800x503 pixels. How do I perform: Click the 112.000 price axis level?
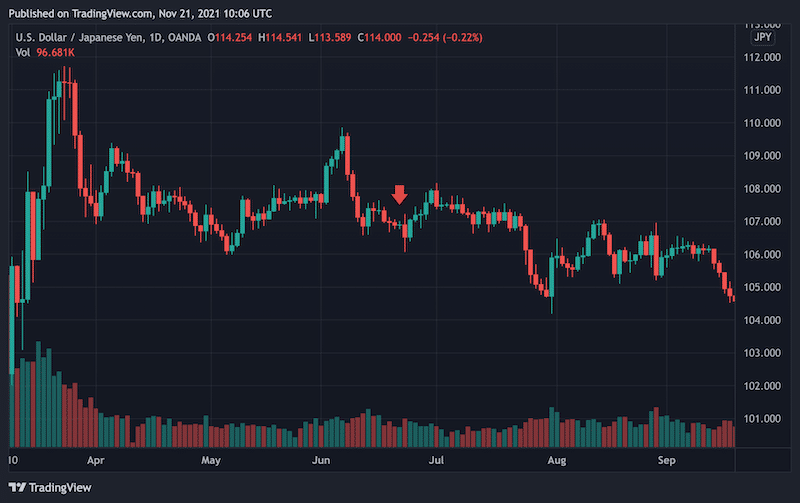(x=764, y=57)
